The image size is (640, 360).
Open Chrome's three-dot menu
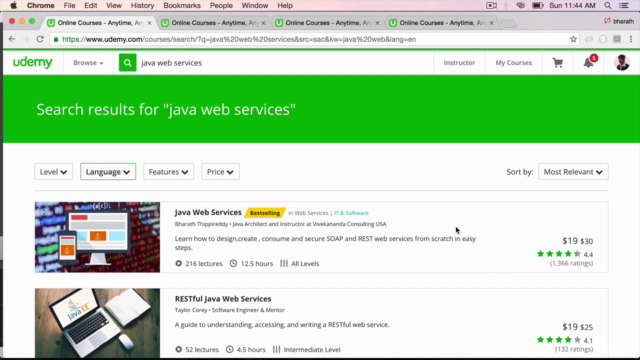click(631, 39)
